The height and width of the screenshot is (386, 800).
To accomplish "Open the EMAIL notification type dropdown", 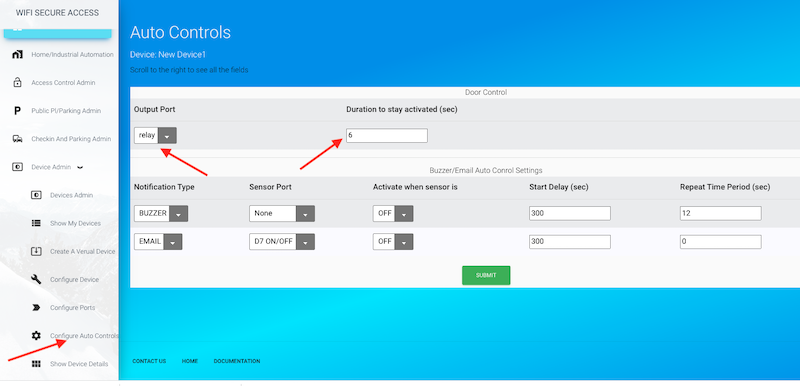I will [x=158, y=242].
